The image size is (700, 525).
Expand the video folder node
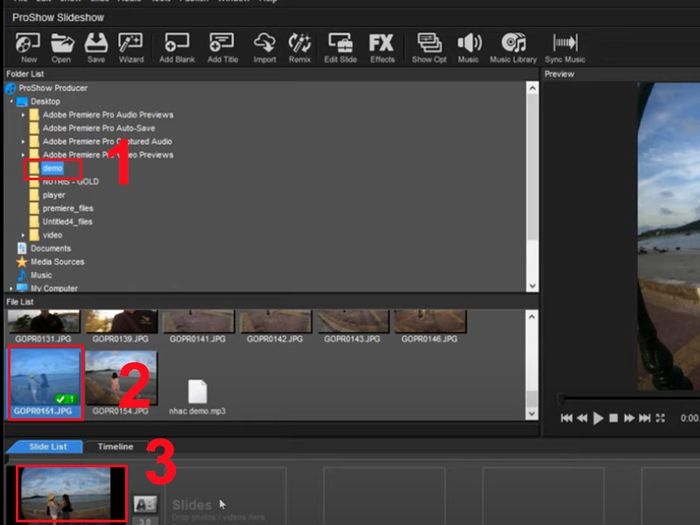pos(23,235)
